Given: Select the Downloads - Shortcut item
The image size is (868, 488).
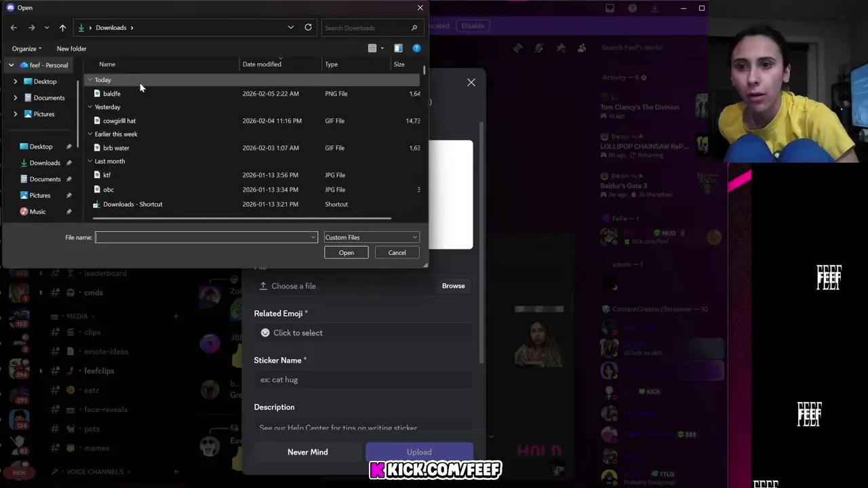Looking at the screenshot, I should point(132,204).
